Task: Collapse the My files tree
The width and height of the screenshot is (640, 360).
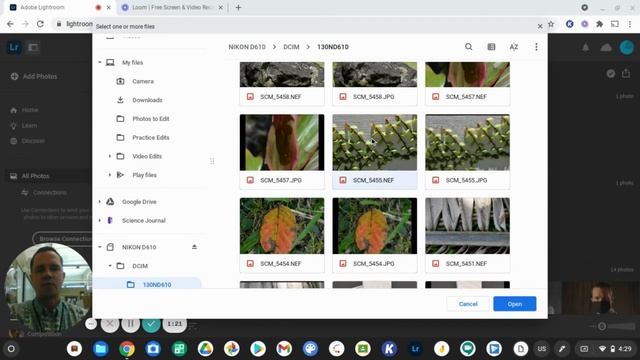Action: [100, 62]
